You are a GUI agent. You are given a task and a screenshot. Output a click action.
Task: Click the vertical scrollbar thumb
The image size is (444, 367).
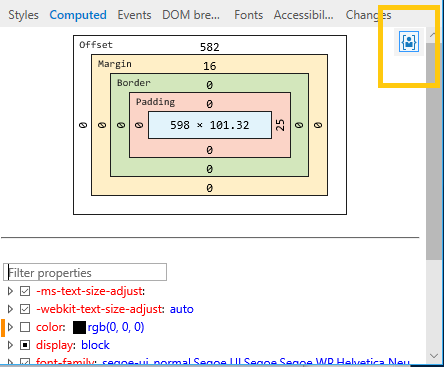tap(433, 150)
